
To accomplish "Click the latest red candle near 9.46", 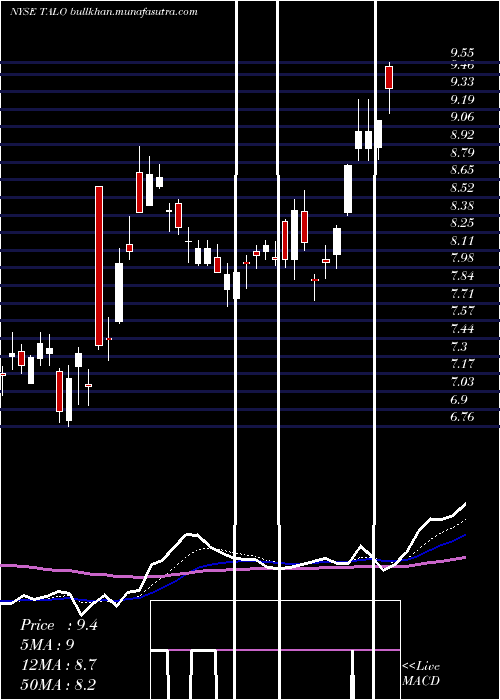I will click(389, 78).
